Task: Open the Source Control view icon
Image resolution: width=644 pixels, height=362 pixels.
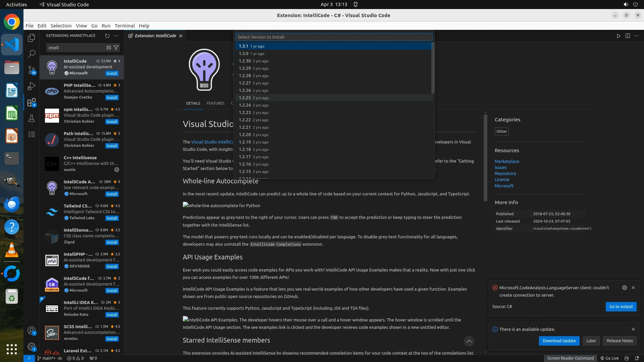Action: [32, 70]
